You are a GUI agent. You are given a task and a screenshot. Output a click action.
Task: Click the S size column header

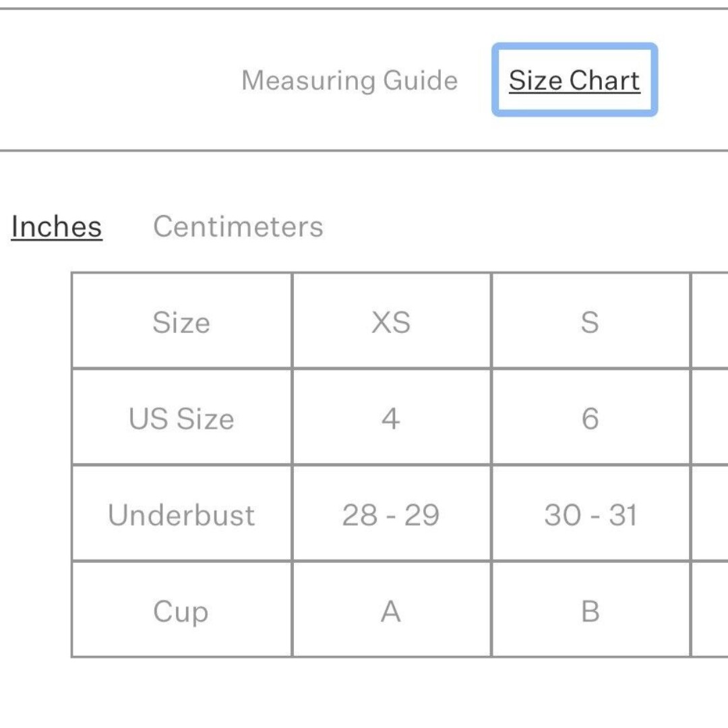[x=590, y=322]
